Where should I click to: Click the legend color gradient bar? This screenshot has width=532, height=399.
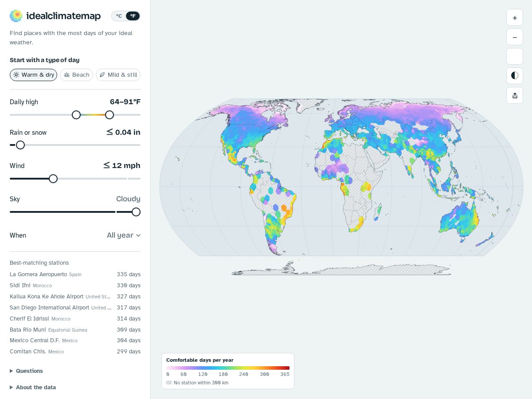pos(228,368)
